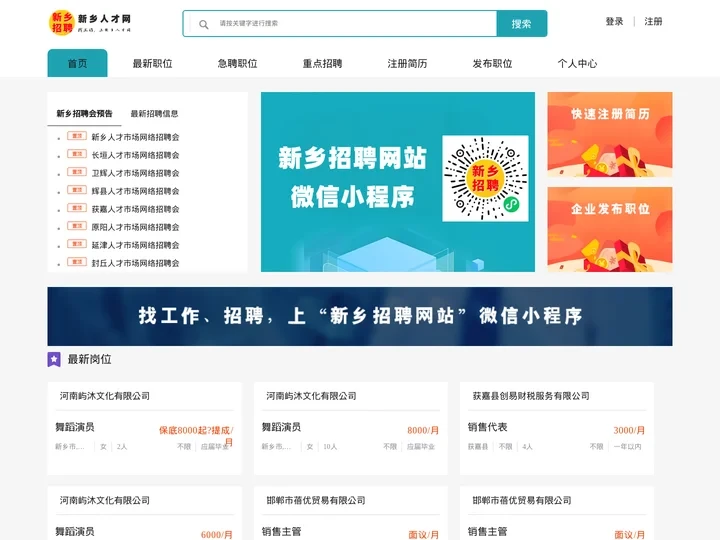
Task: Open the 销售代表 job listing
Action: [487, 427]
